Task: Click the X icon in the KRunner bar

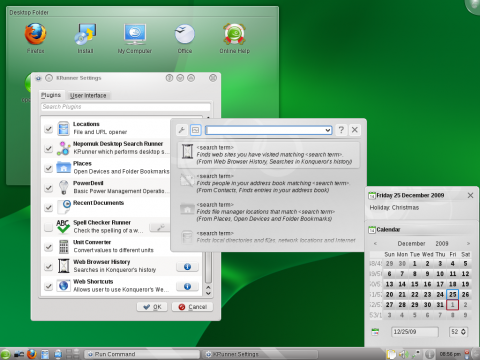Action: [355, 130]
